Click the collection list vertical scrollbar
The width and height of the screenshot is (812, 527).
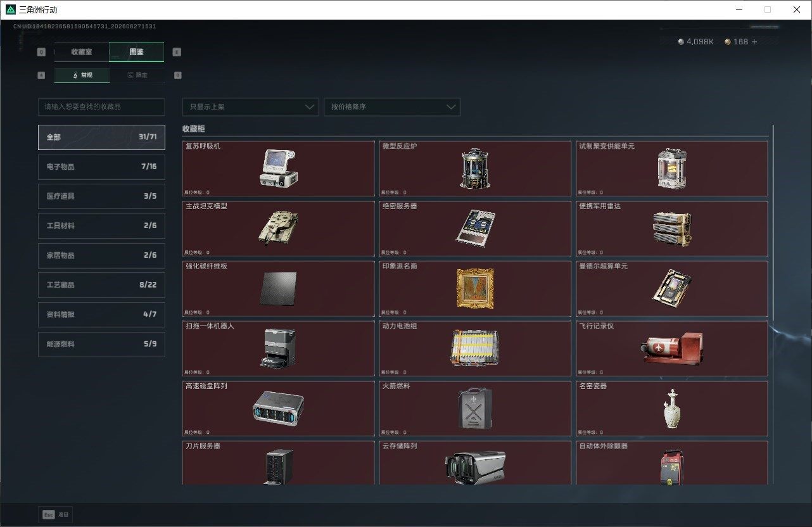(x=773, y=222)
